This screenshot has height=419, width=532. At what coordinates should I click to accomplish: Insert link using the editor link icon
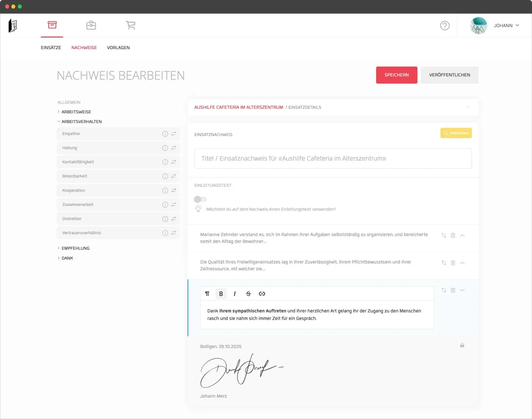262,294
